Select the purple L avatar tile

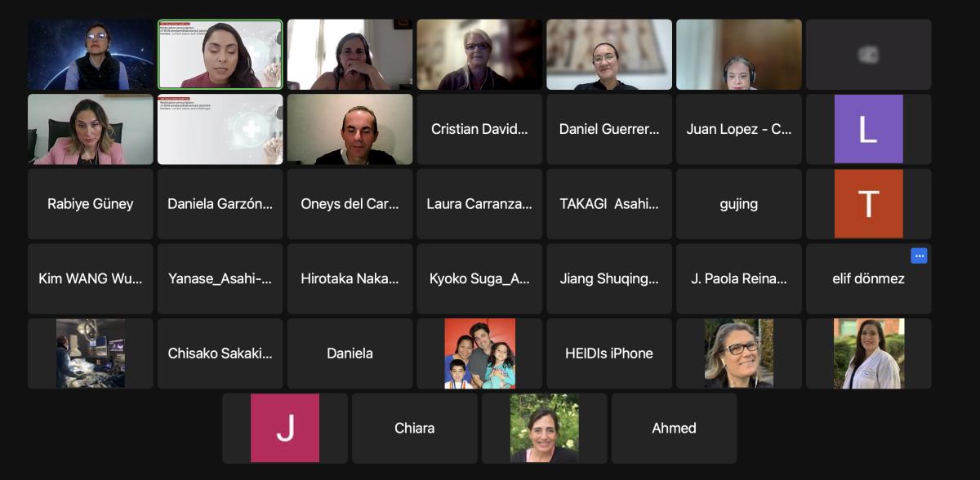click(x=869, y=129)
